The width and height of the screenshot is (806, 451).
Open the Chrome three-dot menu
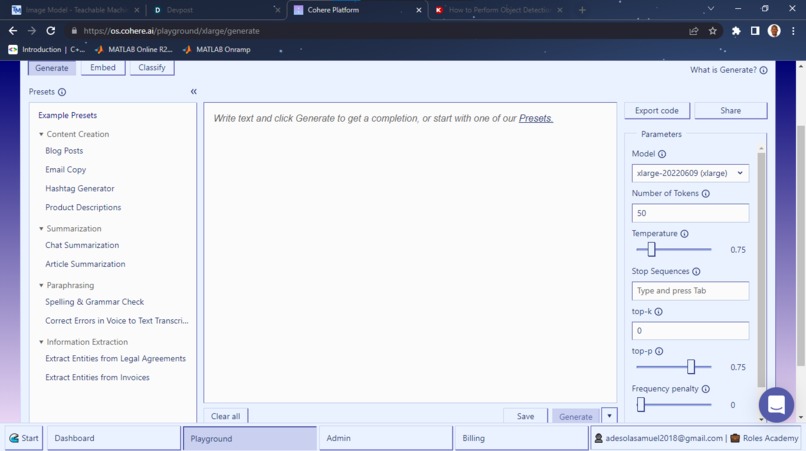pyautogui.click(x=793, y=31)
